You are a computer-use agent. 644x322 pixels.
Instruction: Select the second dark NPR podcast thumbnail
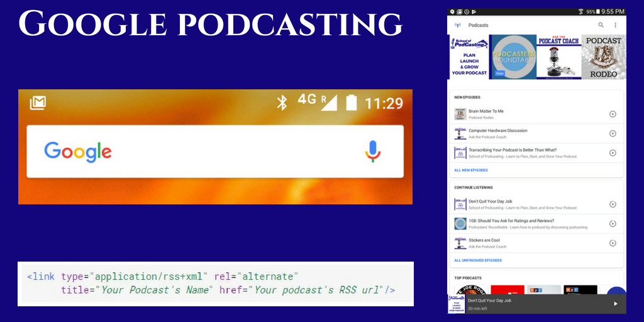[580, 289]
